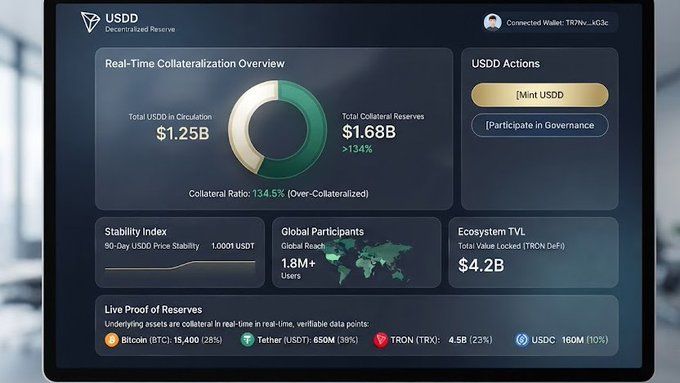Click the $4.2B TVL value
The width and height of the screenshot is (680, 383).
[481, 265]
